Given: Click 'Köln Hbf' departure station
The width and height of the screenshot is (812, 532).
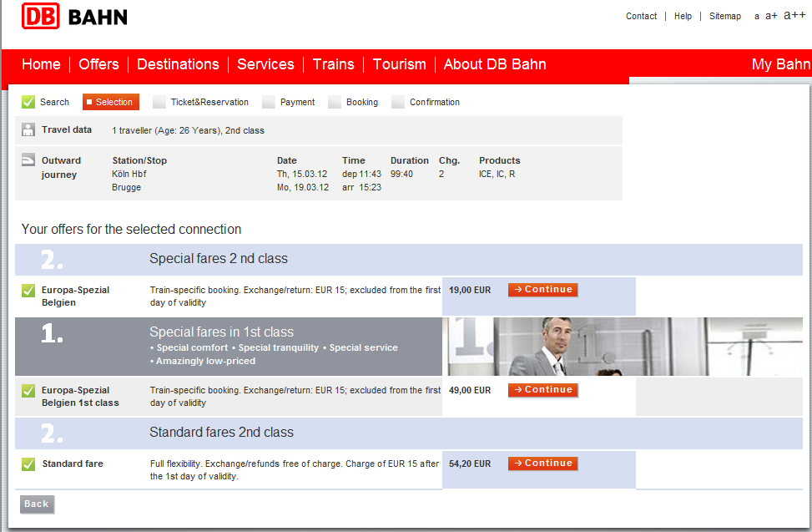Looking at the screenshot, I should 129,174.
